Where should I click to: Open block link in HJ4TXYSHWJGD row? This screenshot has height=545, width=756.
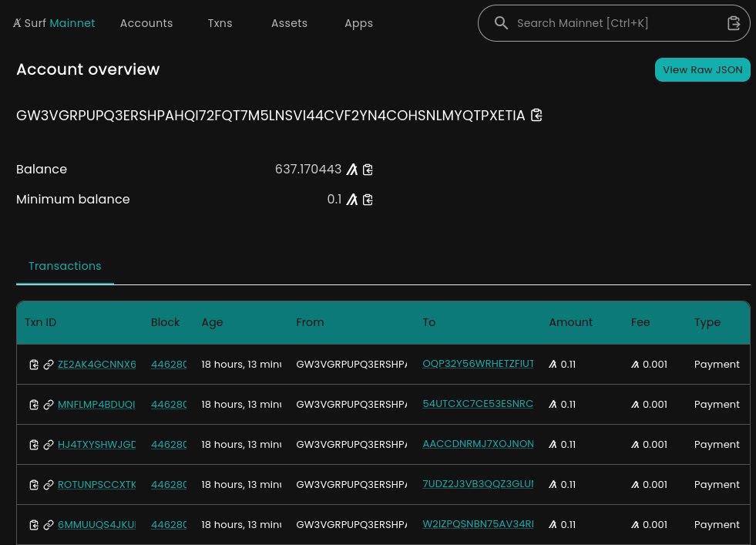[169, 444]
